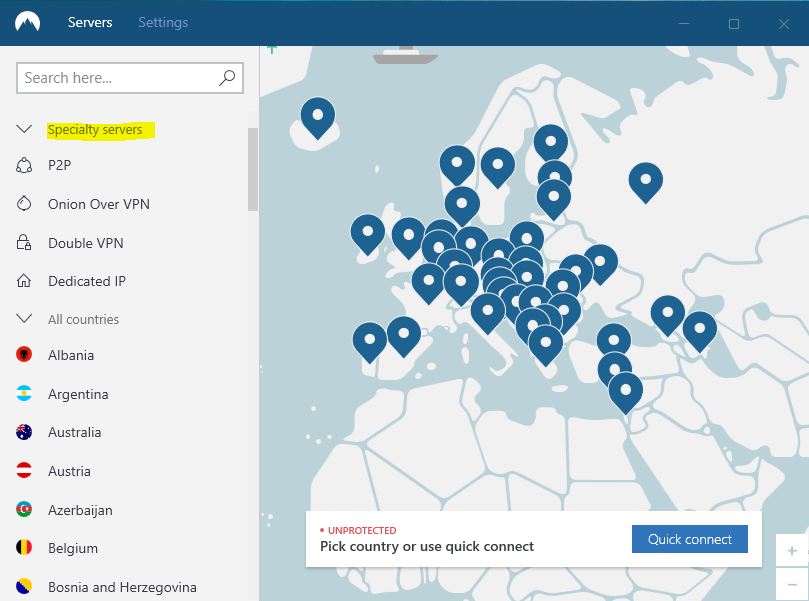The width and height of the screenshot is (809, 601).
Task: Click the magnifying glass search icon
Action: click(x=227, y=78)
